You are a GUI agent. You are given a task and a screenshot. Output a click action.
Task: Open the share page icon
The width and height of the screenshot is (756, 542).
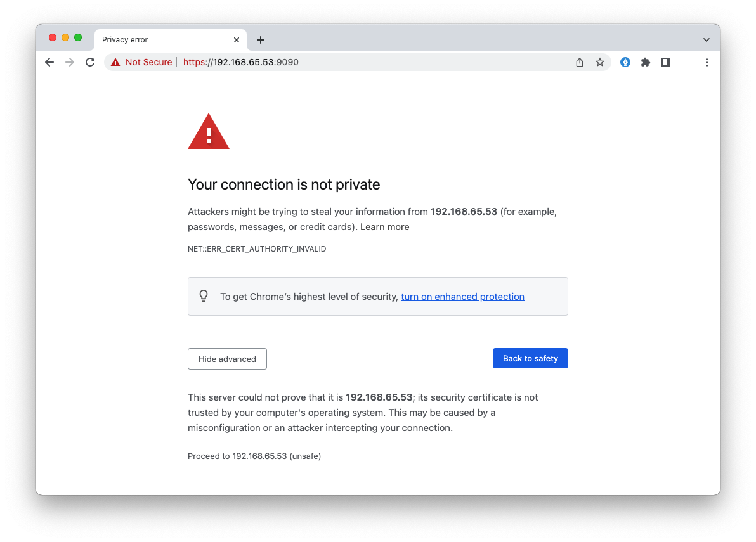(580, 62)
